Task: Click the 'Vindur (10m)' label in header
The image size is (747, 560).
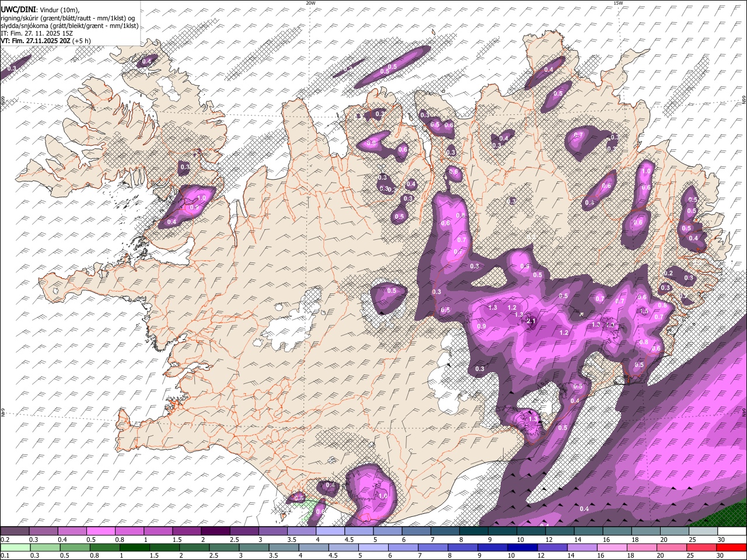Action: click(x=58, y=9)
